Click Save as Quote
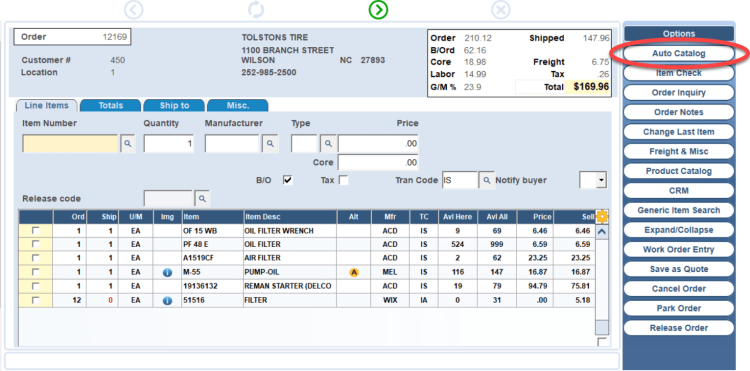Image resolution: width=750 pixels, height=371 pixels. pos(678,269)
